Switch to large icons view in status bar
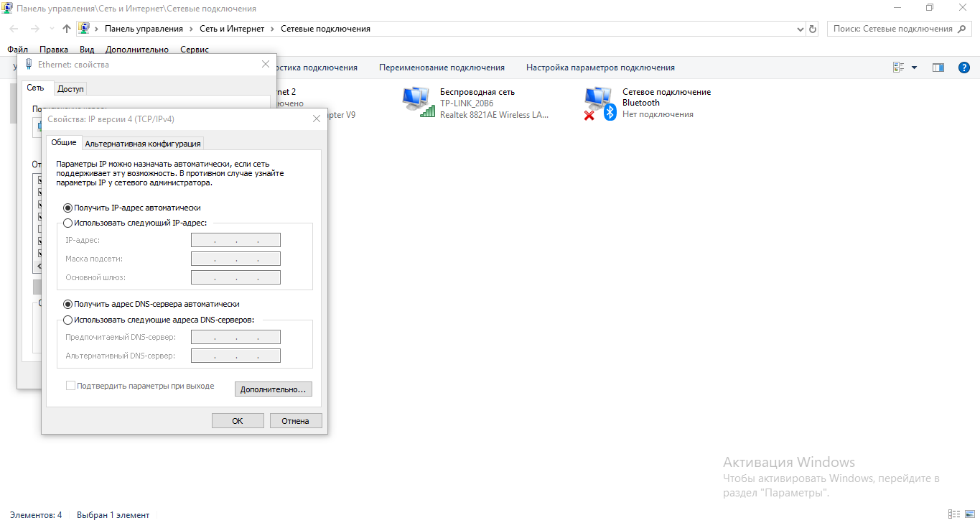980x523 pixels. point(969,514)
